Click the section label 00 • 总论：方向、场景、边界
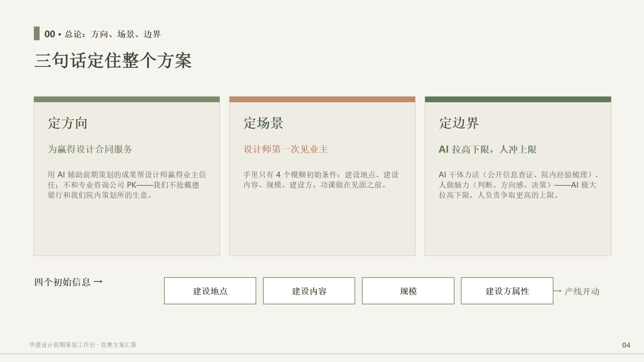 point(103,34)
